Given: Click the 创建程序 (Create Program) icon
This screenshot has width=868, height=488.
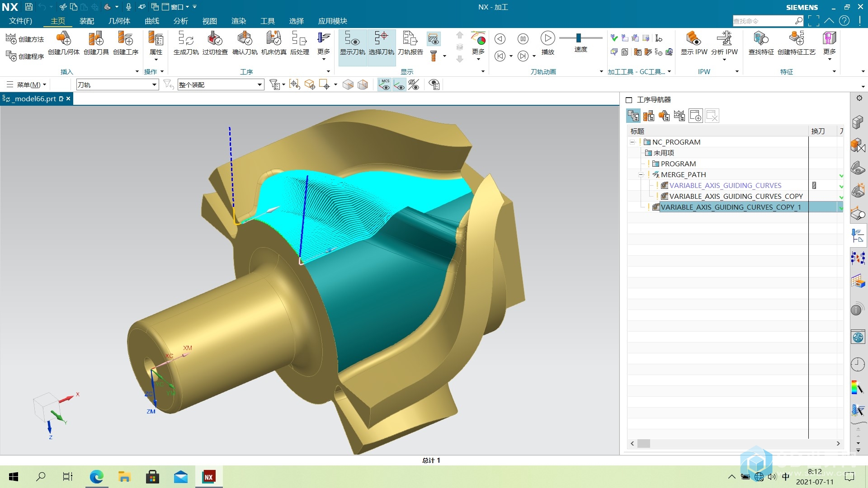Looking at the screenshot, I should [x=11, y=56].
